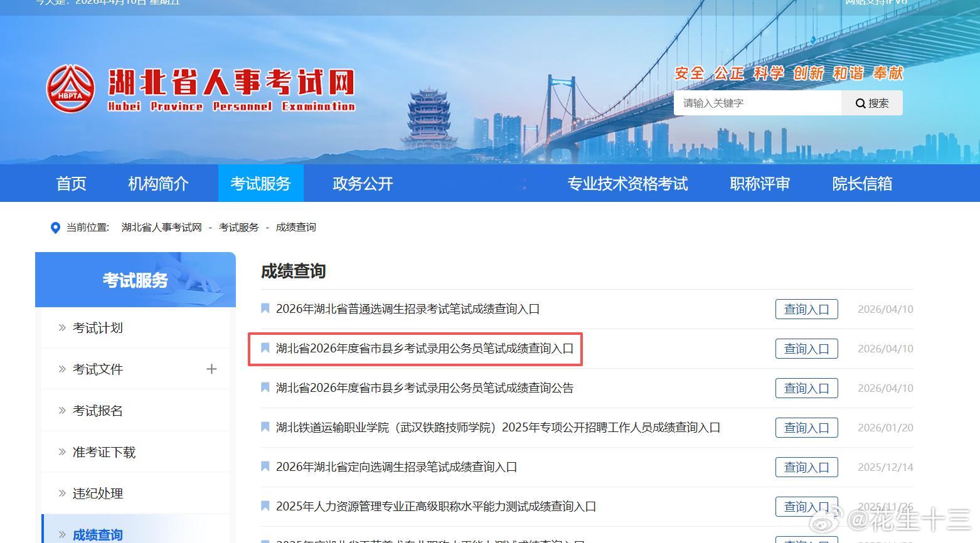This screenshot has height=543, width=980.
Task: Click the magnifier icon in the search button
Action: click(x=860, y=103)
